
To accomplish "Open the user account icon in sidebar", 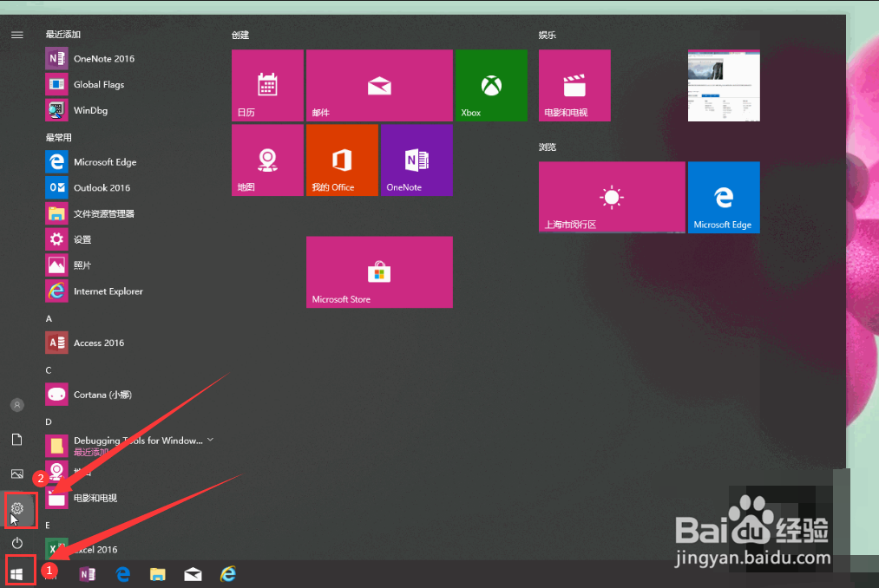I will pyautogui.click(x=17, y=405).
